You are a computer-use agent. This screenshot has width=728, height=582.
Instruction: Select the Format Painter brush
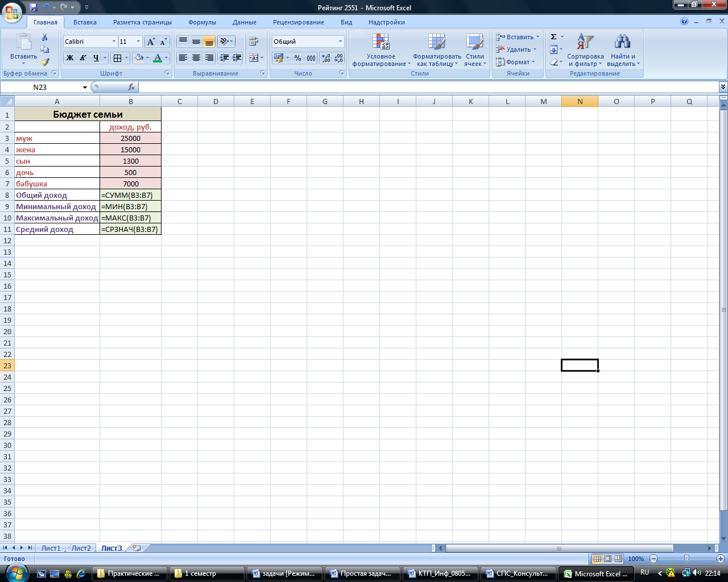pos(44,62)
